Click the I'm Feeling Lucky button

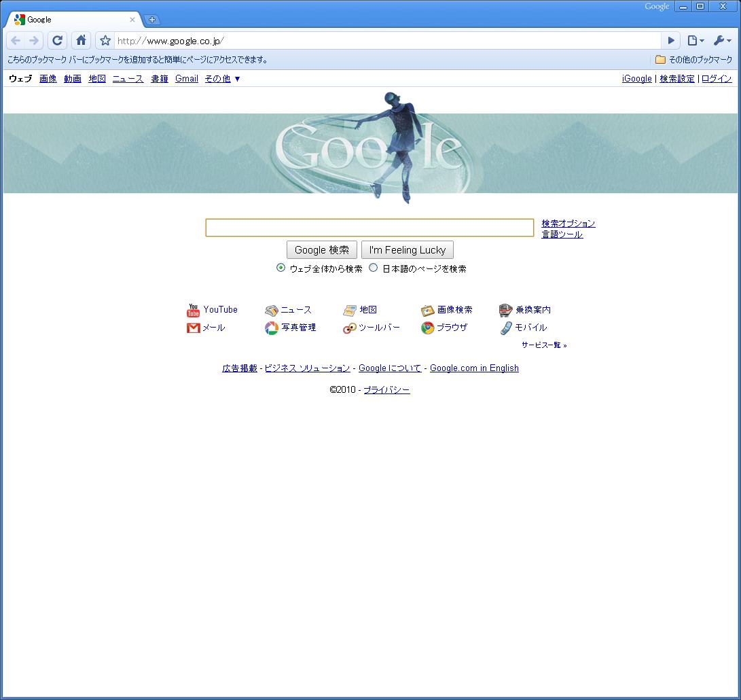click(408, 249)
